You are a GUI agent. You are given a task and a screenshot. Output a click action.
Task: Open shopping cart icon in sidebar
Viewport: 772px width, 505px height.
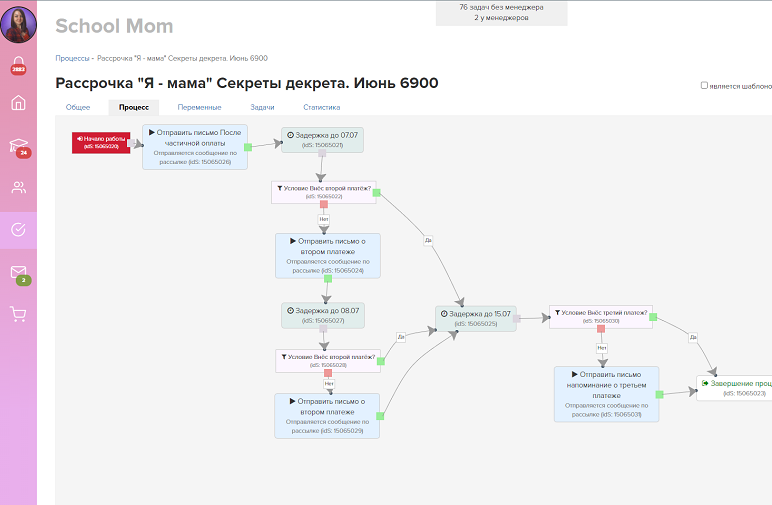click(18, 314)
